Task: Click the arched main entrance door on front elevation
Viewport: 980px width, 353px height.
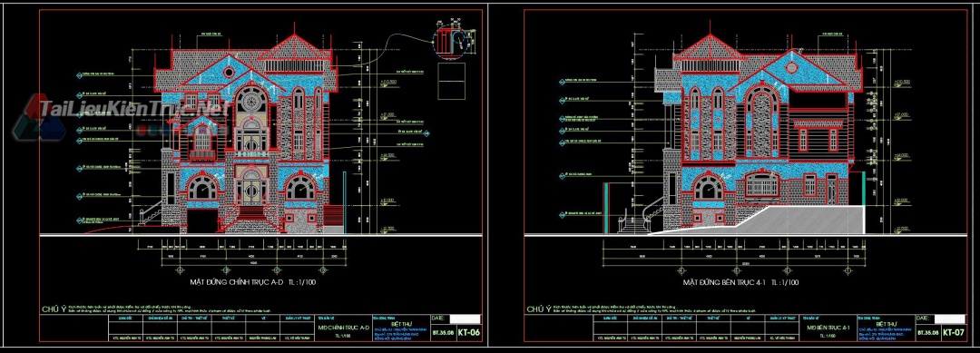Action: 251,186
